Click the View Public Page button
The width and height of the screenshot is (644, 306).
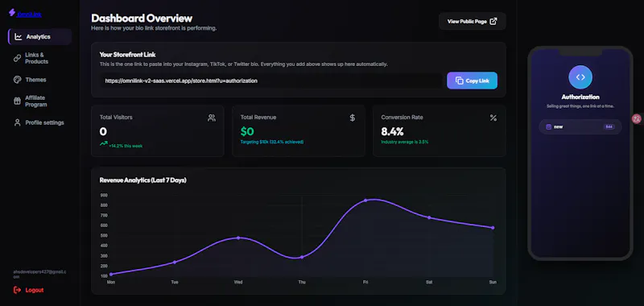pyautogui.click(x=473, y=22)
